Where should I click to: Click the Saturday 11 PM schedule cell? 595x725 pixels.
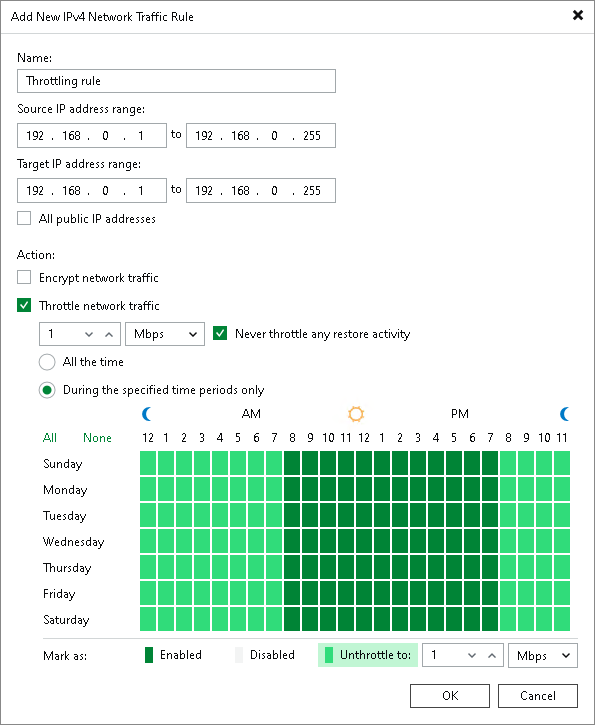pyautogui.click(x=562, y=619)
